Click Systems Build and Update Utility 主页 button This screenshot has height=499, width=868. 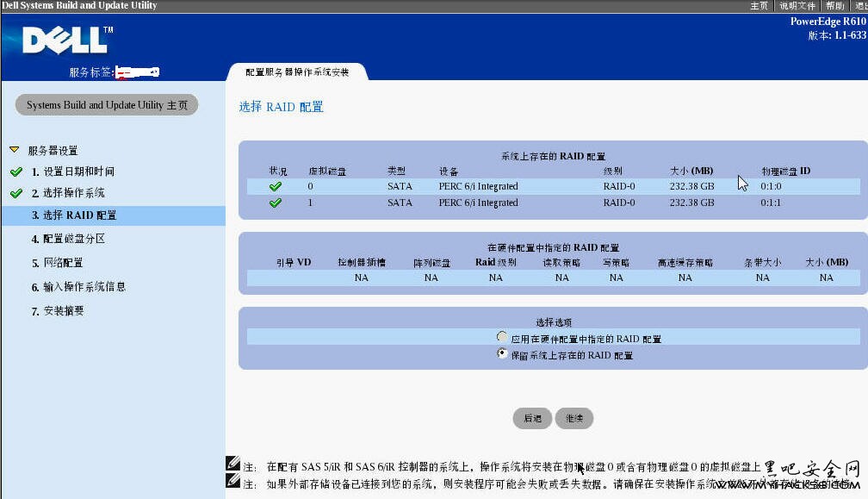click(107, 105)
